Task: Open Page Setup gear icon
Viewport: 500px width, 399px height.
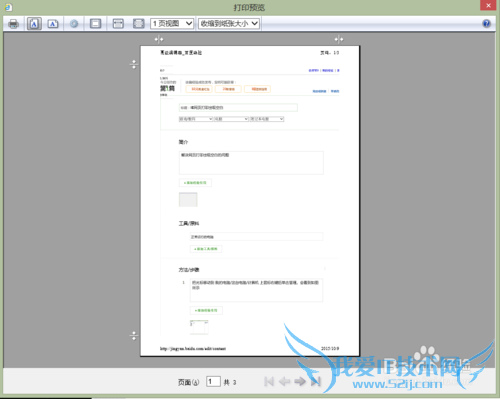Action: pos(74,24)
